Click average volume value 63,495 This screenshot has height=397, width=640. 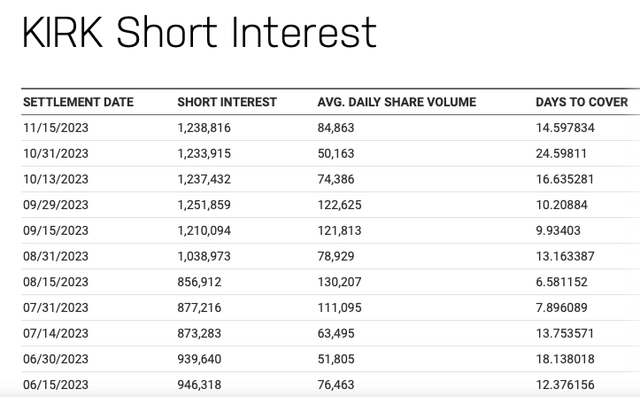pos(336,333)
